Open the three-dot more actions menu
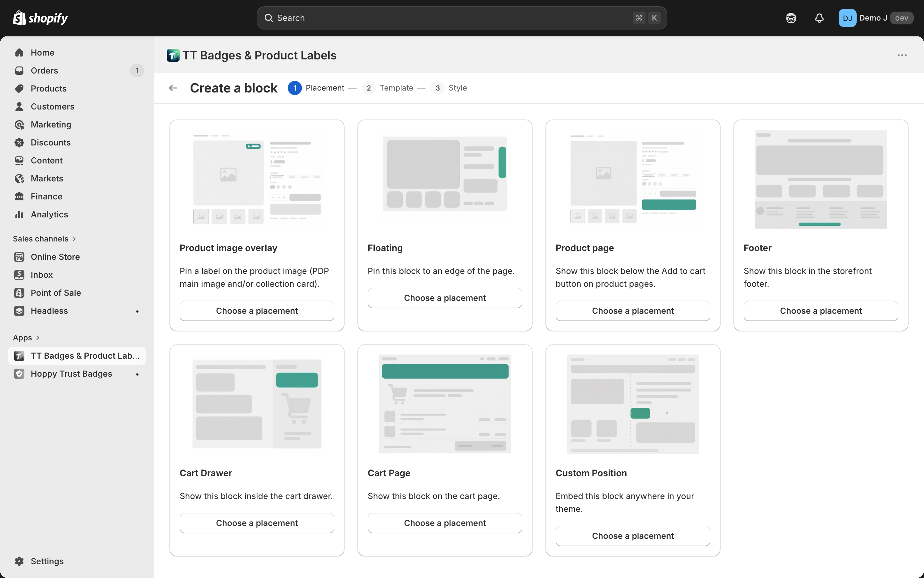 pos(902,56)
